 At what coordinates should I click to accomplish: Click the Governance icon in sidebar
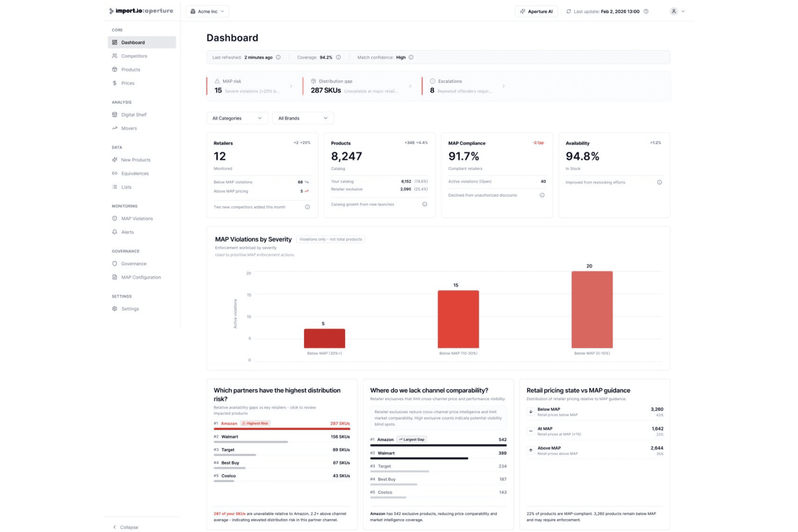click(x=114, y=264)
